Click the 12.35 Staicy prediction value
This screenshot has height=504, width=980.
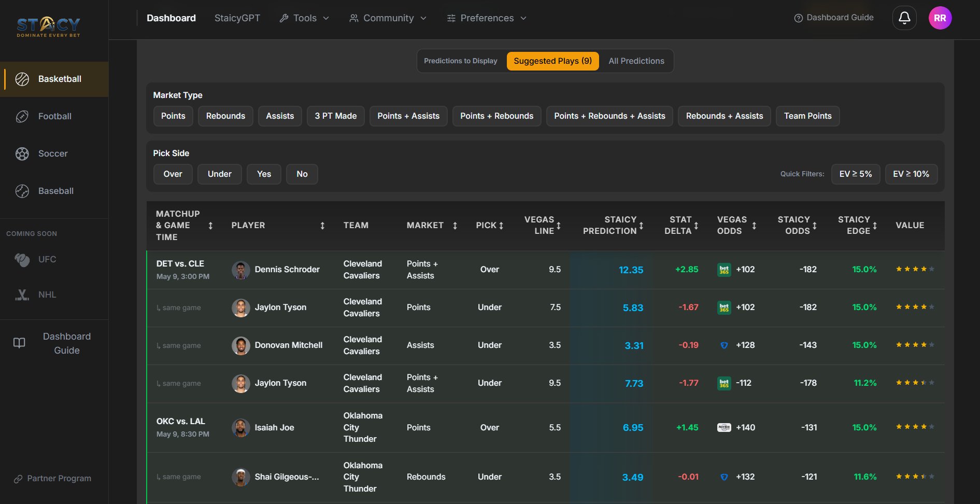click(x=631, y=270)
